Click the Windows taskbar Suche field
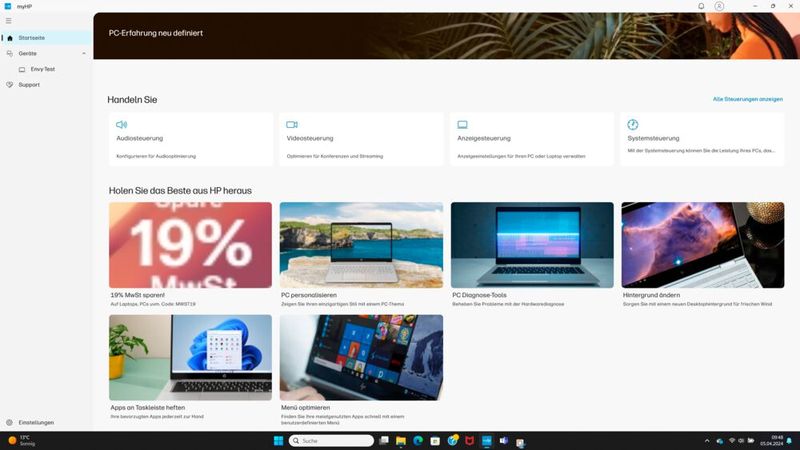 pyautogui.click(x=332, y=440)
